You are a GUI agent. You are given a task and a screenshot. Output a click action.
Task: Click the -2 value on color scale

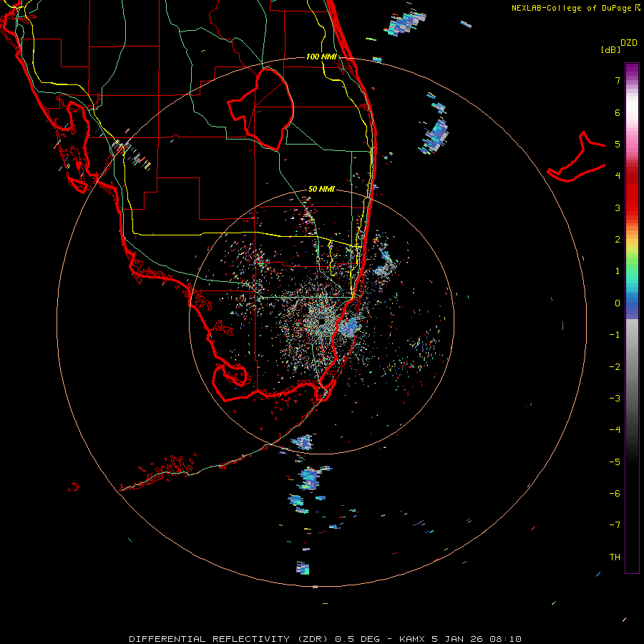(615, 367)
